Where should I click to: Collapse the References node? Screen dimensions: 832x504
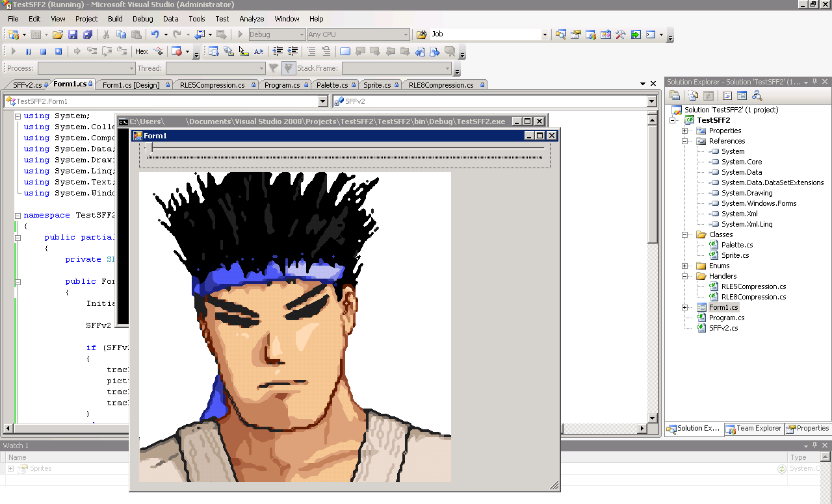coord(684,141)
